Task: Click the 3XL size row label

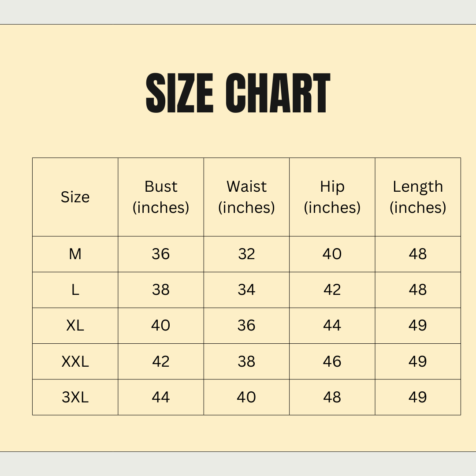Action: pos(75,397)
